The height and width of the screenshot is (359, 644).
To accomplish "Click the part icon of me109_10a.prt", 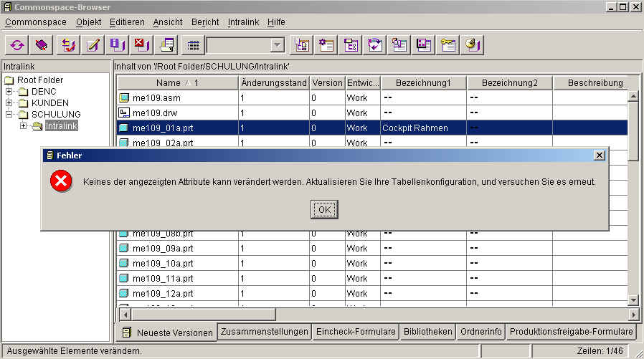I will (x=123, y=263).
